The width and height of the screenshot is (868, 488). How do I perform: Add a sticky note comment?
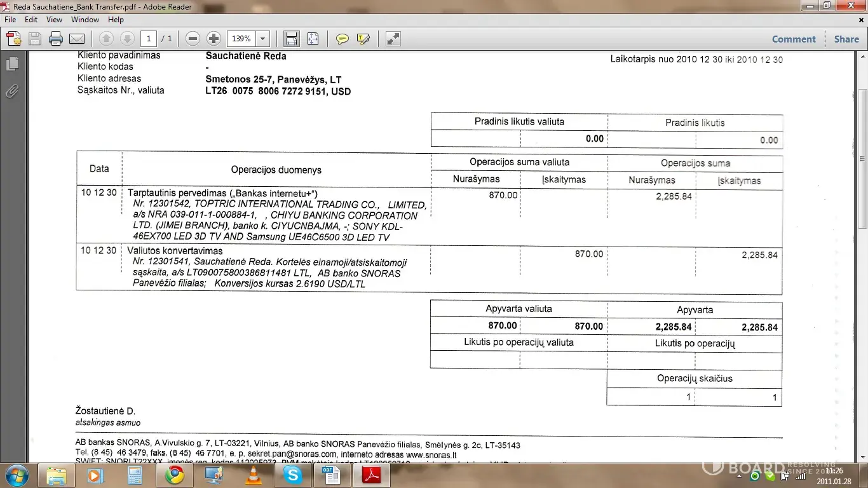pos(342,39)
